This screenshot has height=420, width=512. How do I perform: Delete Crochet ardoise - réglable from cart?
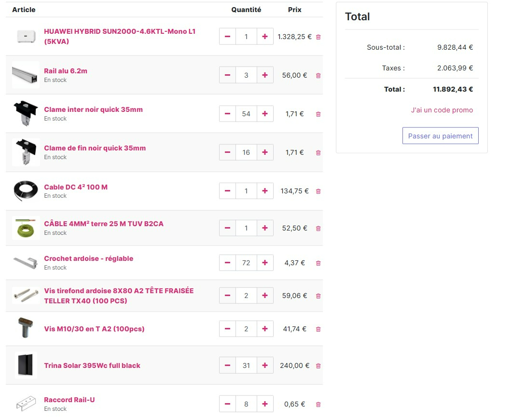[318, 263]
